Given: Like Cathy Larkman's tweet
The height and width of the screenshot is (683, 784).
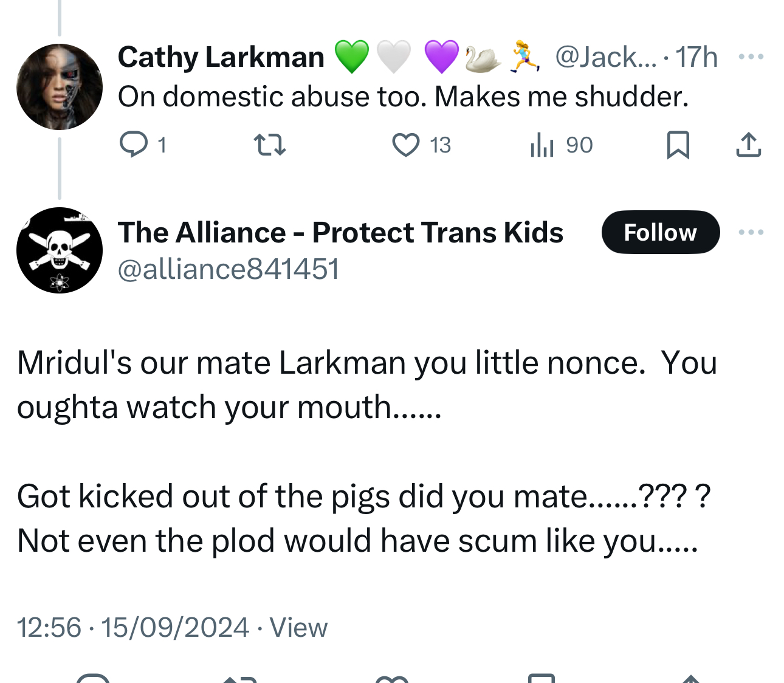Looking at the screenshot, I should pyautogui.click(x=406, y=145).
